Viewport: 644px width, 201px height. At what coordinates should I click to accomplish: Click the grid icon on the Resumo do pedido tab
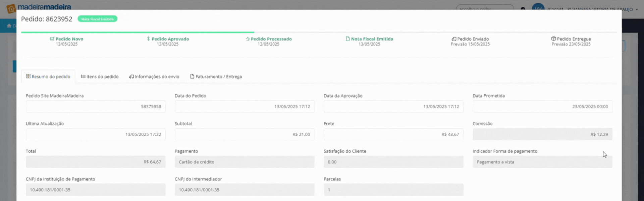[x=28, y=76]
